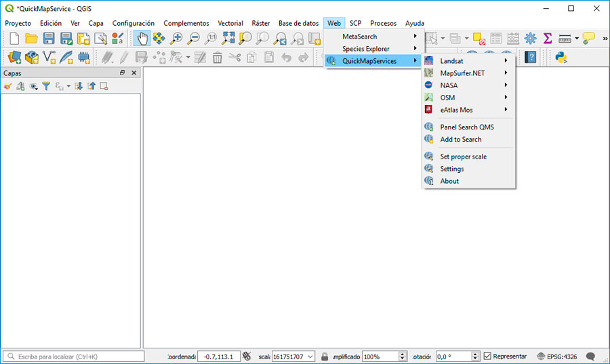
Task: Click the Cut Features scissors icon
Action: pyautogui.click(x=235, y=58)
